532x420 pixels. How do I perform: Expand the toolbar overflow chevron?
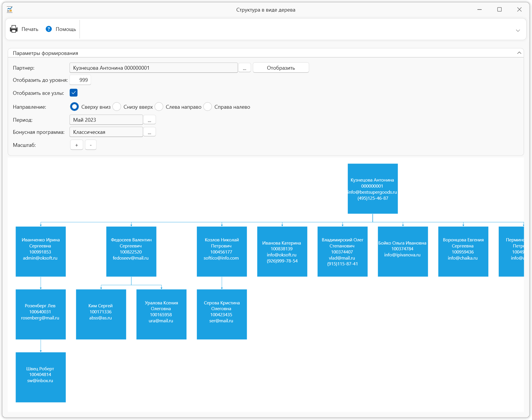tap(518, 30)
